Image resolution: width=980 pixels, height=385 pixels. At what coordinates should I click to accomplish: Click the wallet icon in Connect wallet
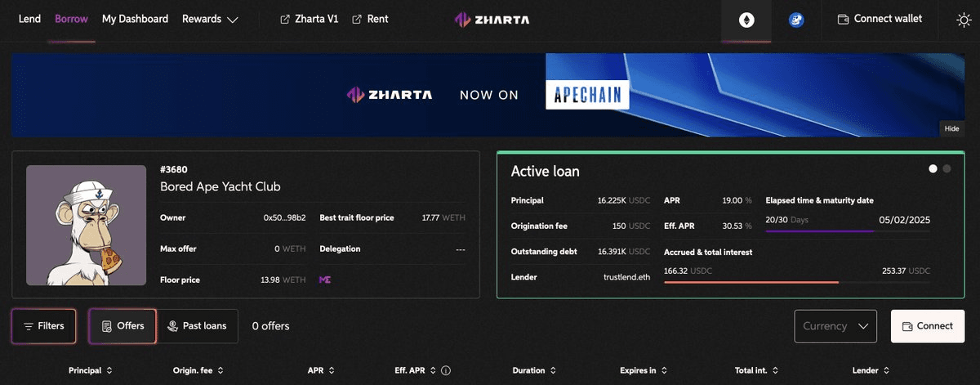click(x=844, y=19)
